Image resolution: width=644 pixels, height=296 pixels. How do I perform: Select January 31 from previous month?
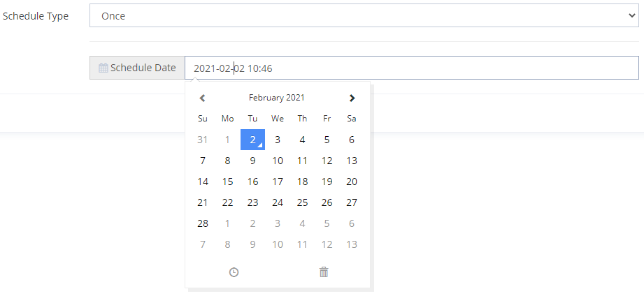203,140
